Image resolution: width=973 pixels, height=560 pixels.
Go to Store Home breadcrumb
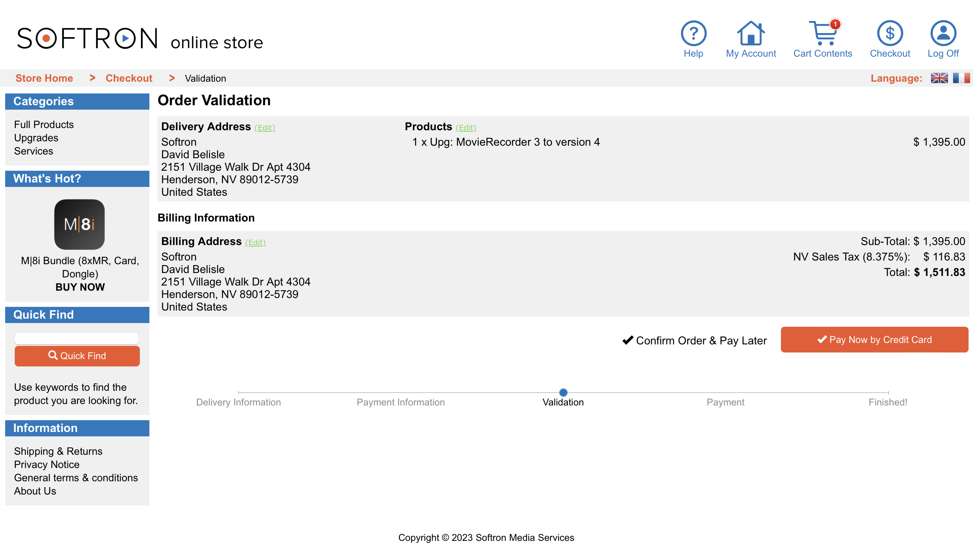tap(44, 78)
